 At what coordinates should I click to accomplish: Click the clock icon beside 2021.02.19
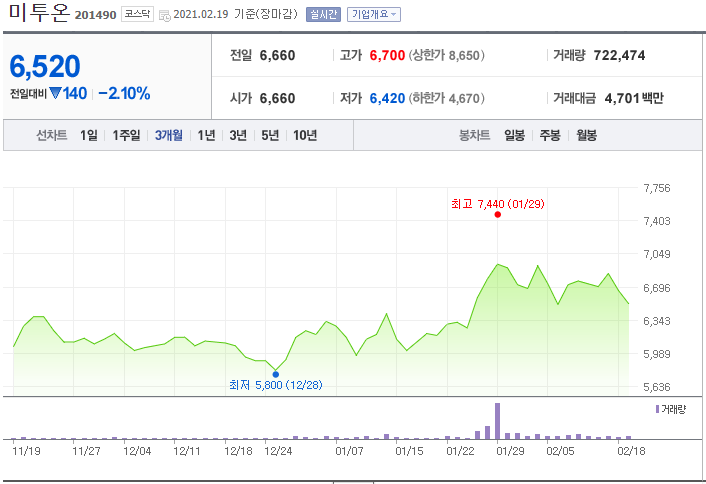point(165,15)
